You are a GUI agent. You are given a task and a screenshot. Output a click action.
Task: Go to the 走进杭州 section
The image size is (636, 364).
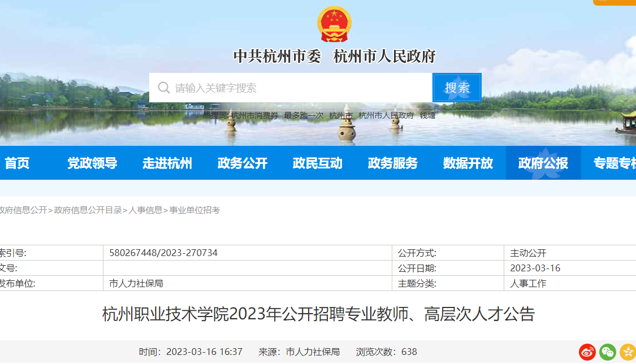click(x=167, y=163)
